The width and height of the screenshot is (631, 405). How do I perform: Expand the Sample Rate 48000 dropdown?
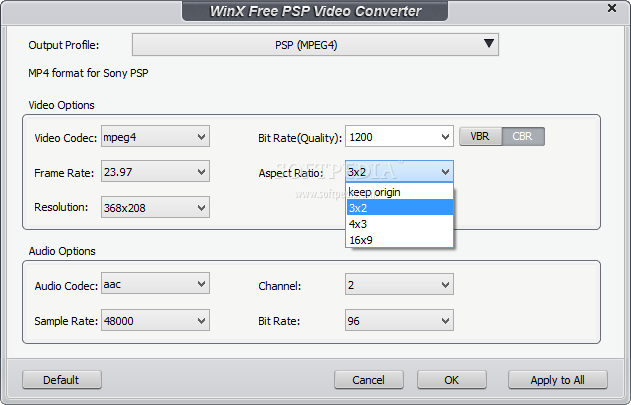coord(155,320)
